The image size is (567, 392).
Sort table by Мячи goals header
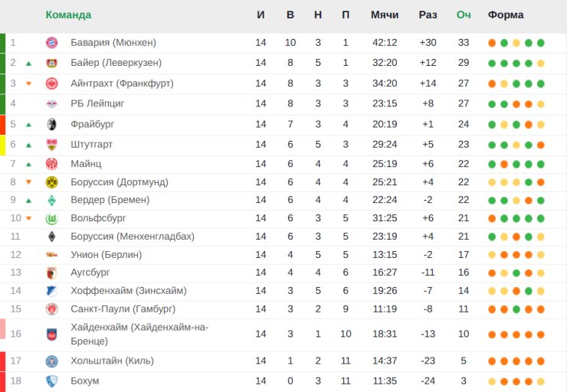tap(385, 15)
